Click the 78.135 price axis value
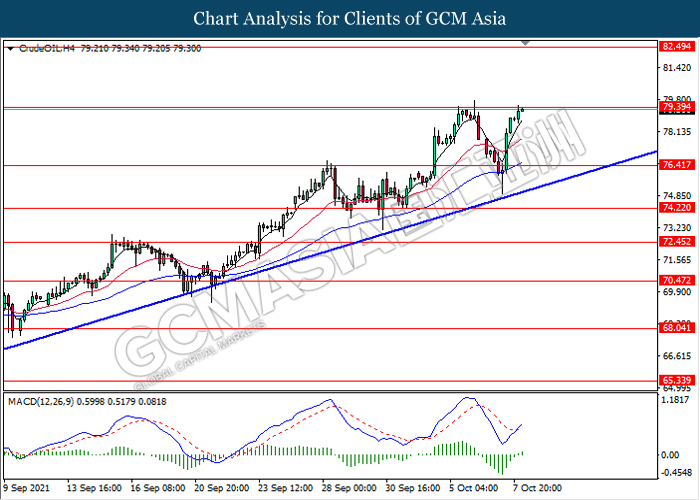Image resolution: width=700 pixels, height=500 pixels. click(677, 132)
